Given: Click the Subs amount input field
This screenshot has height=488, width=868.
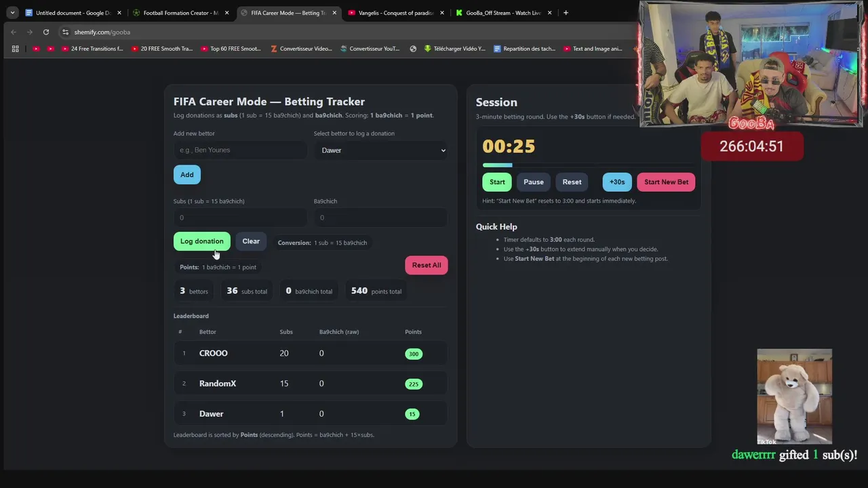Looking at the screenshot, I should click(240, 218).
